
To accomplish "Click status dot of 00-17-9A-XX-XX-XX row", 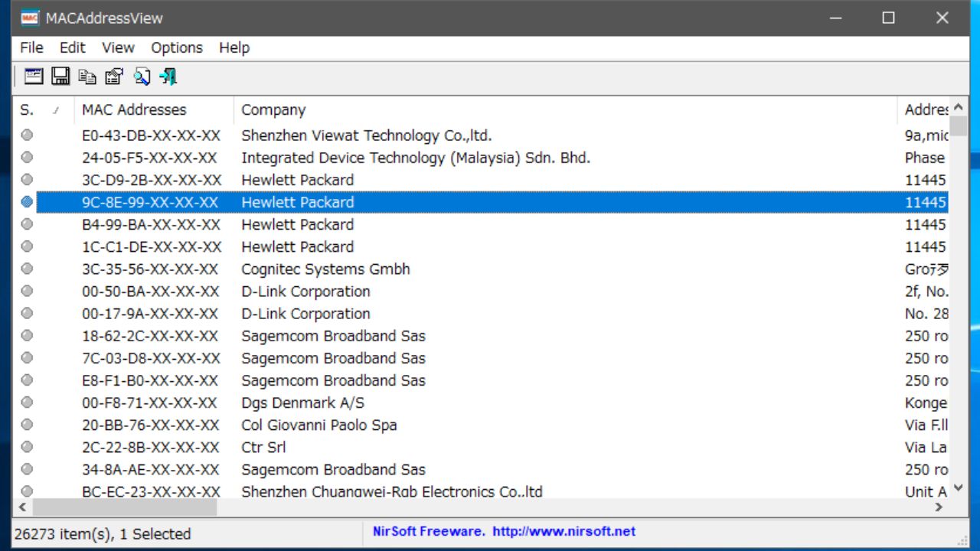I will coord(28,313).
